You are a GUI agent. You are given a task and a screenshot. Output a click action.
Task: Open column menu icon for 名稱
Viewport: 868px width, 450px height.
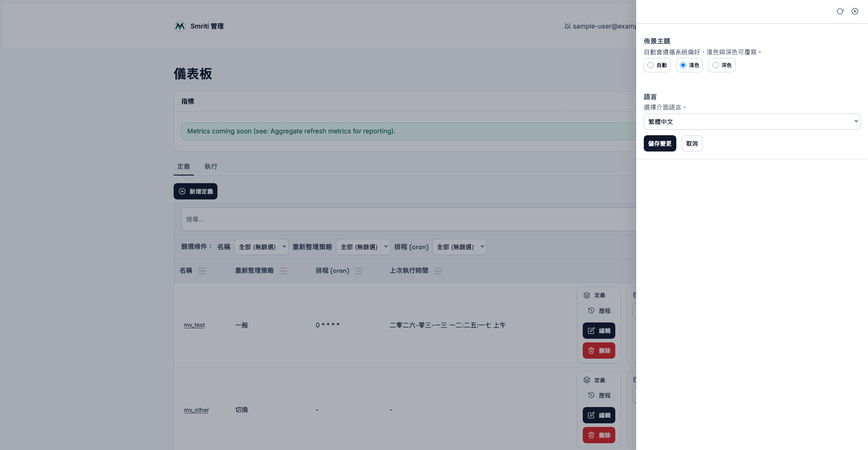point(202,271)
